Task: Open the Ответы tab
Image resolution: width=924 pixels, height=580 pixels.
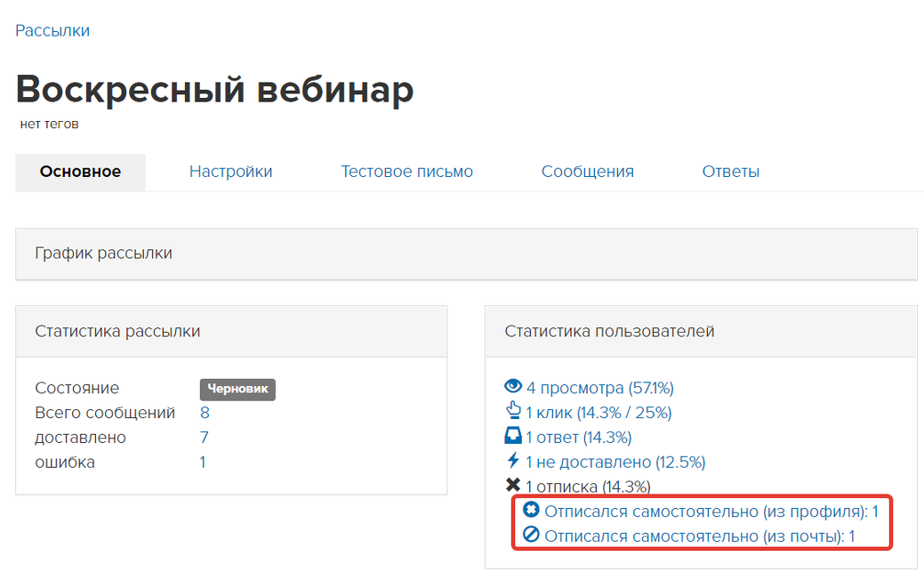Action: tap(731, 172)
